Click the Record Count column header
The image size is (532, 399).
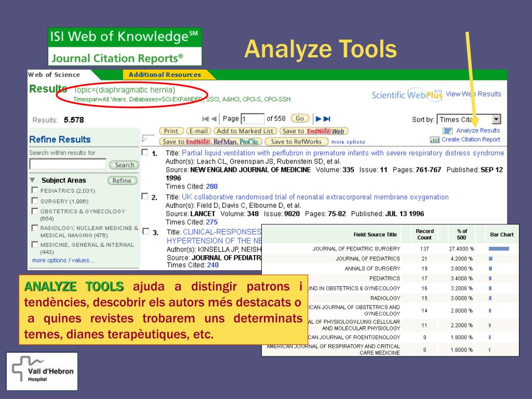pos(424,234)
